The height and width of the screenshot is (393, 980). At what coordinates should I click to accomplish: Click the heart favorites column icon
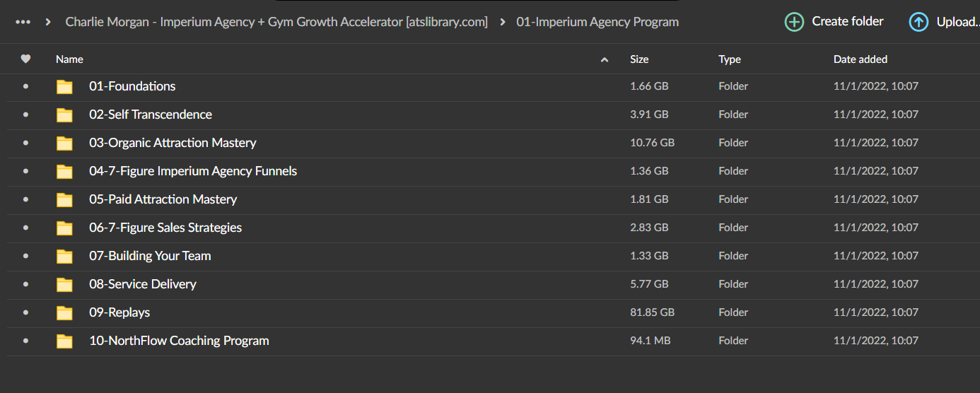[x=26, y=59]
